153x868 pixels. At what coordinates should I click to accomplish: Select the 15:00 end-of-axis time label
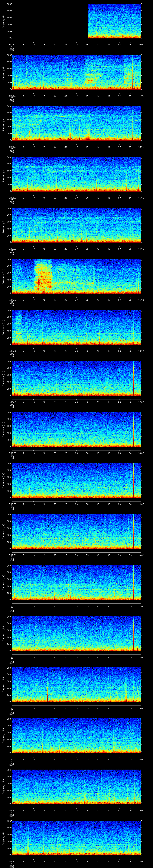(141, 300)
